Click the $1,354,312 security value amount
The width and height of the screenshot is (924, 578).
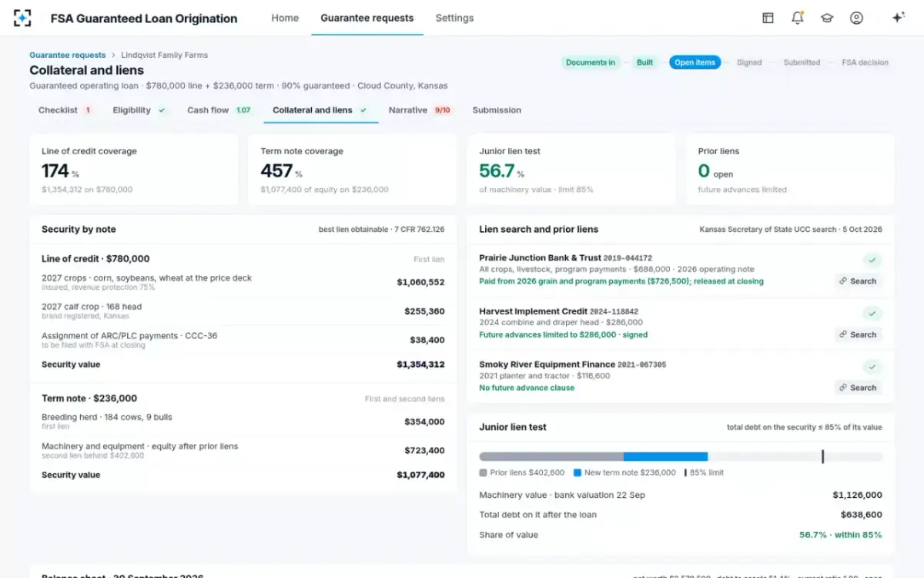[420, 365]
